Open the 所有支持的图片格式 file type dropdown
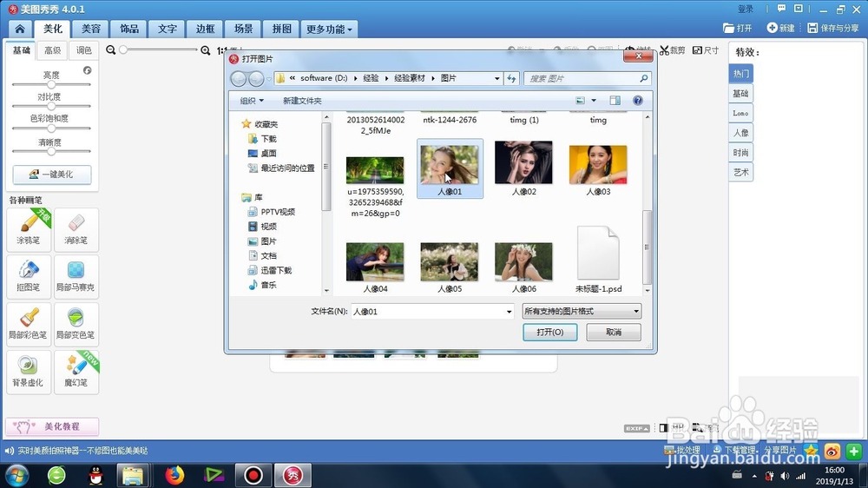This screenshot has height=488, width=868. pos(582,312)
